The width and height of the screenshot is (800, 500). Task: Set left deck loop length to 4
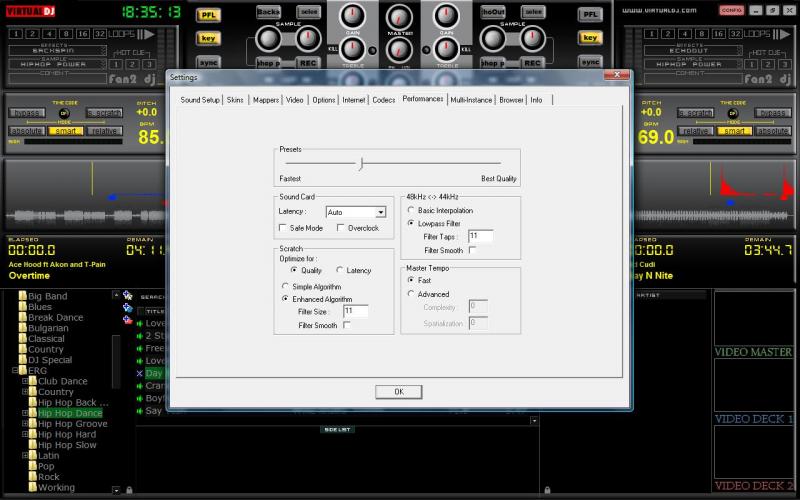(x=49, y=34)
